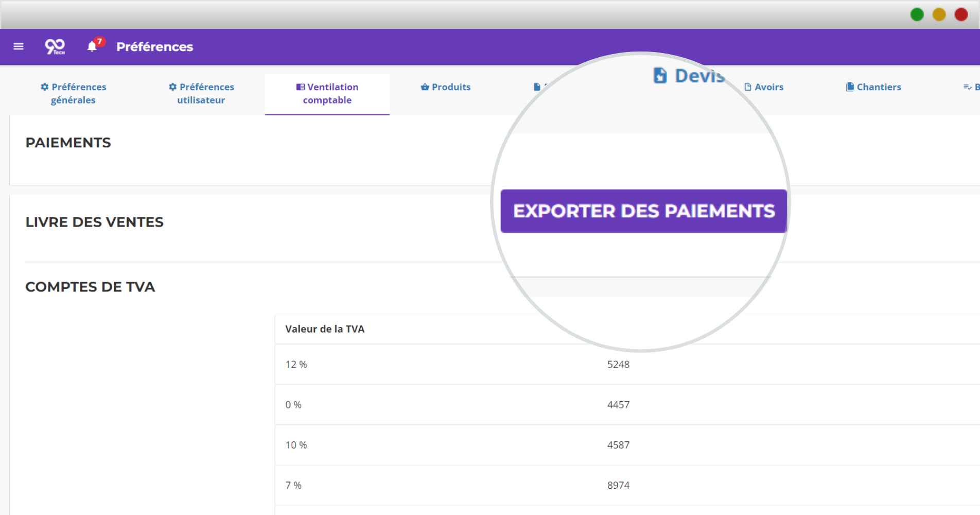Open the hamburger navigation menu
The height and width of the screenshot is (515, 980).
[x=19, y=46]
